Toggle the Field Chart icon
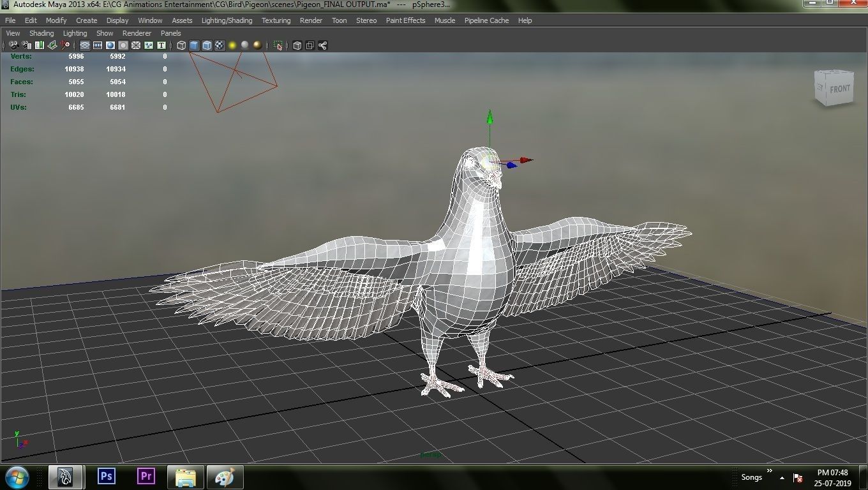The image size is (868, 490). click(136, 45)
